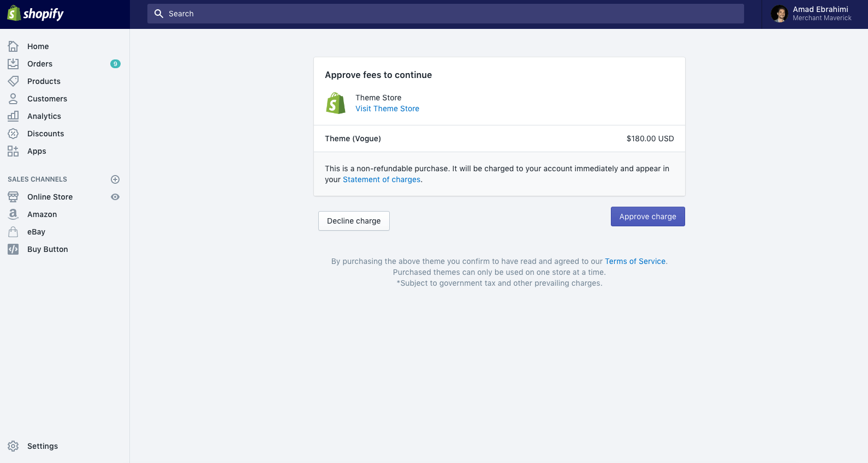Click the Orders inbox icon
The height and width of the screenshot is (463, 868).
click(x=13, y=64)
